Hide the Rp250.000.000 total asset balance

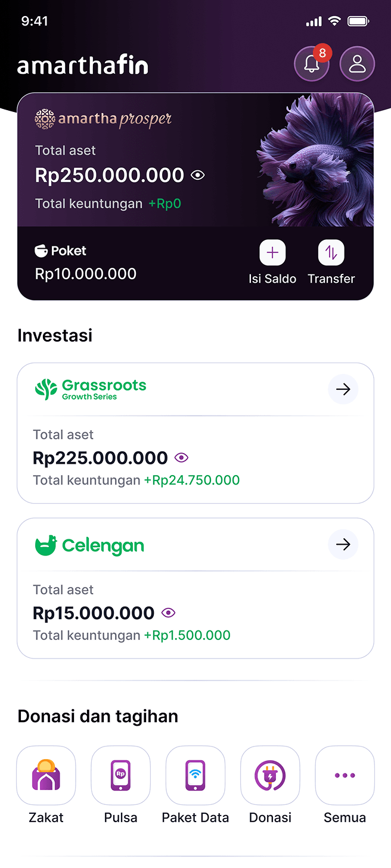198,175
